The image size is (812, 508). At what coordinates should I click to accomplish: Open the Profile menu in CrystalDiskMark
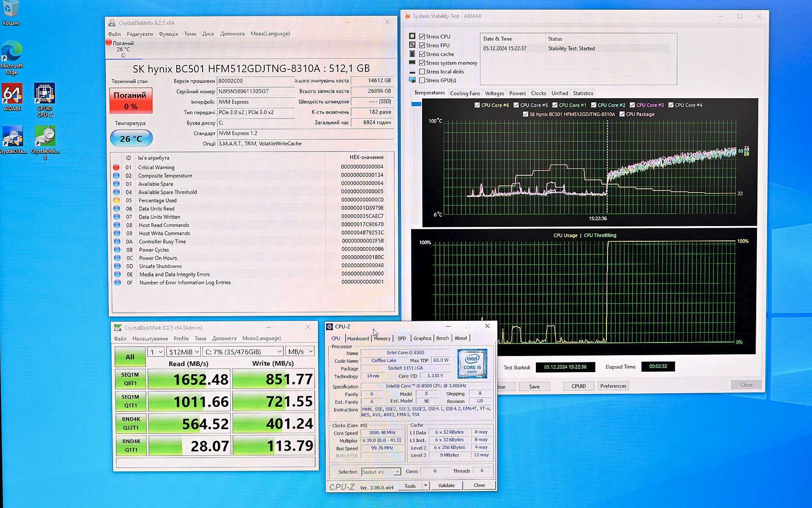[x=181, y=339]
